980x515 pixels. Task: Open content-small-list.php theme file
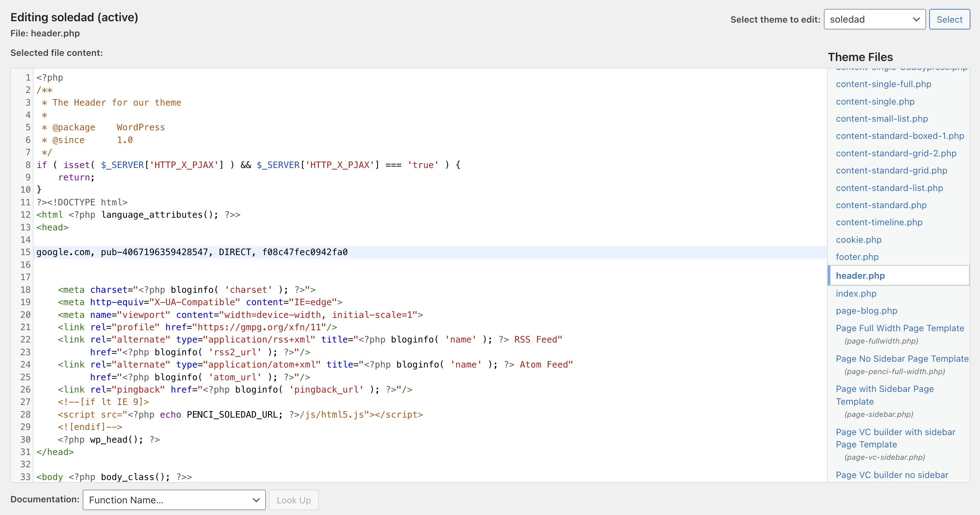coord(882,119)
